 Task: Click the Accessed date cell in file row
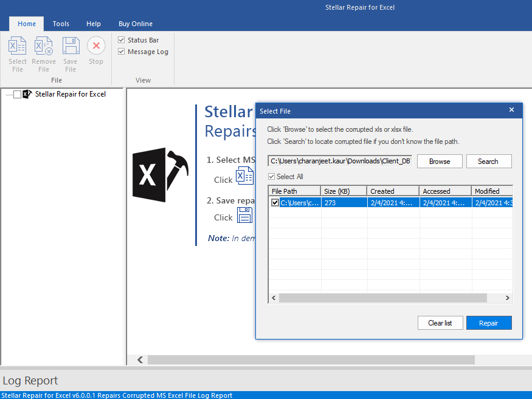pyautogui.click(x=445, y=203)
